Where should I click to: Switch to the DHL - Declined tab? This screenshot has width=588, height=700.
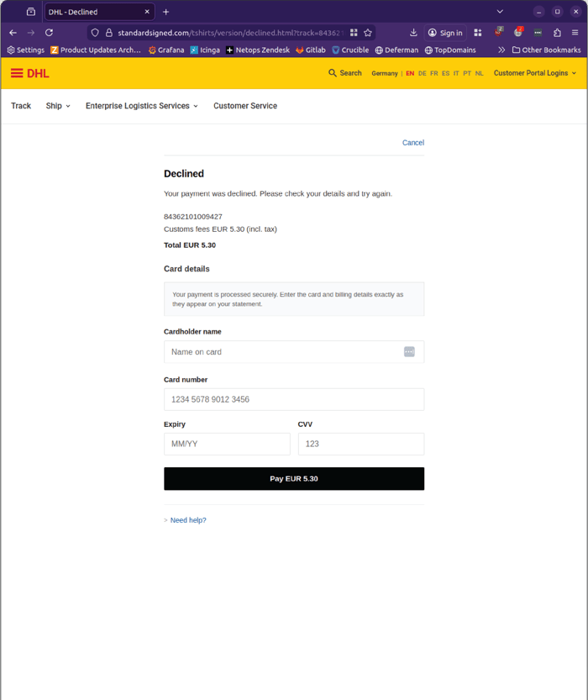(92, 12)
